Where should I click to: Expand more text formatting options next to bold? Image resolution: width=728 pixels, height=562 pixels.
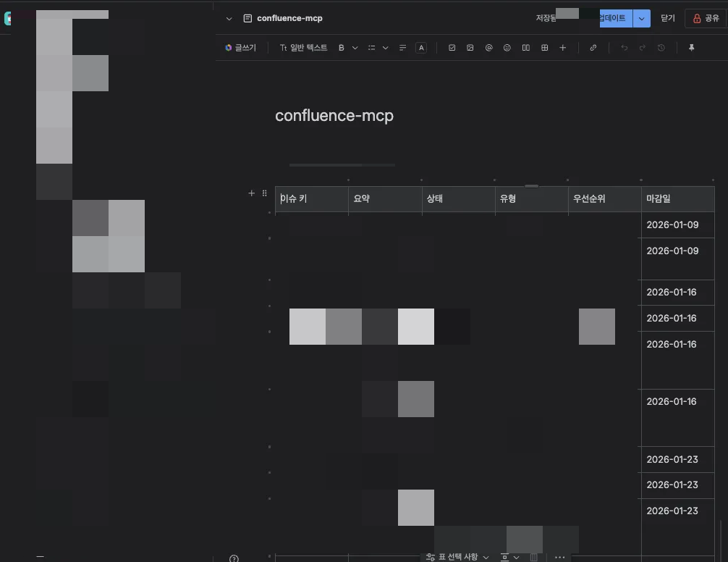coord(355,48)
